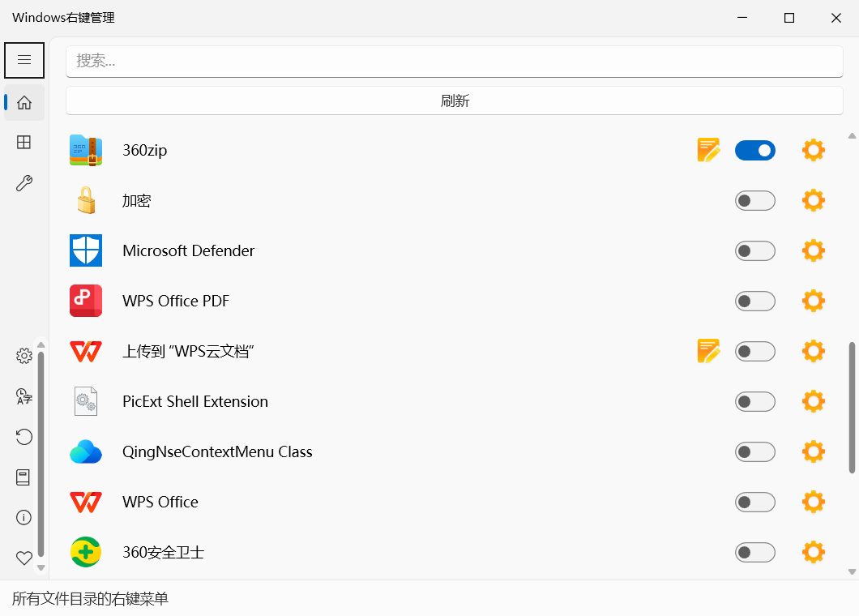Viewport: 859px width, 616px height.
Task: Open gear settings for WPS Office PDF
Action: click(x=814, y=301)
